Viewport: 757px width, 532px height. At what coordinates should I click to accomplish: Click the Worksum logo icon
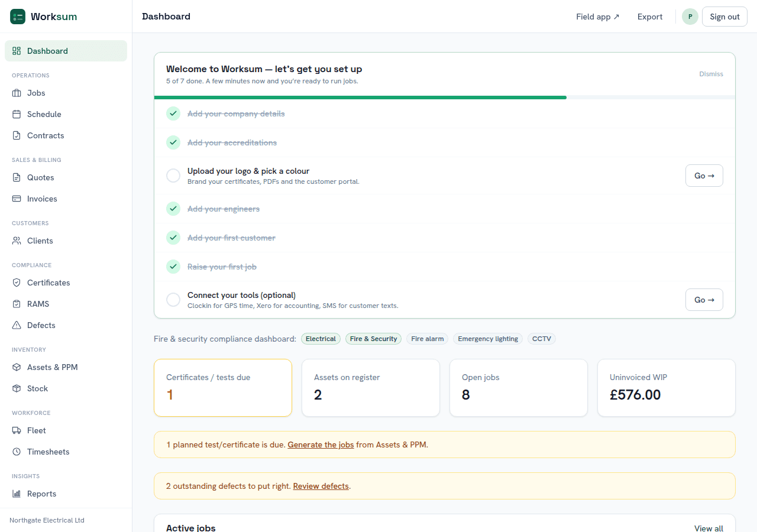tap(18, 17)
